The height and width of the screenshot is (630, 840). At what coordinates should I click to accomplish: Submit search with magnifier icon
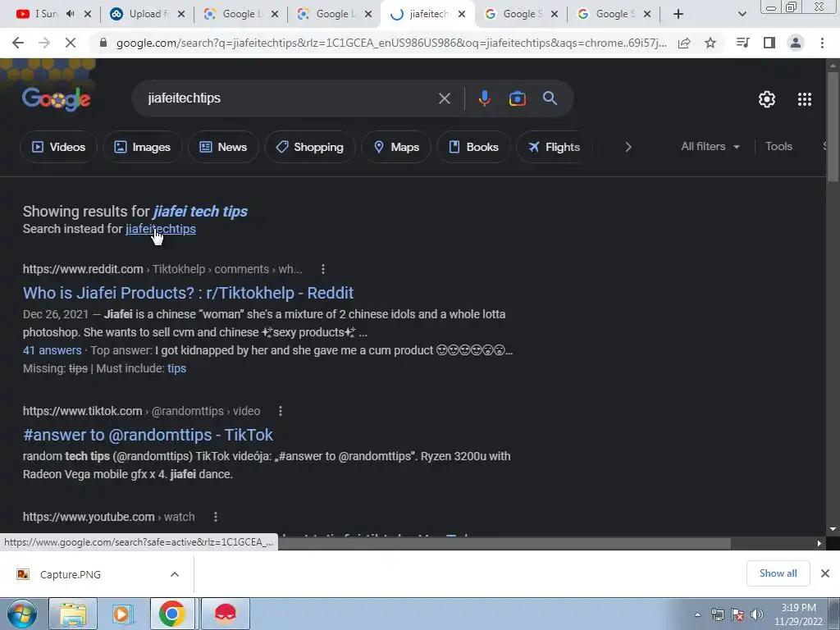[550, 98]
